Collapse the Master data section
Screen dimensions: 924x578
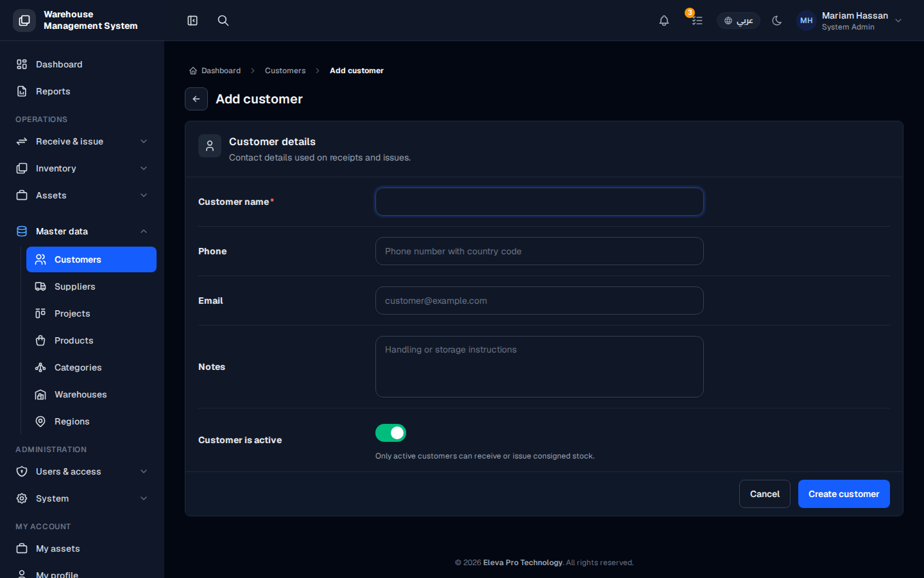point(82,231)
